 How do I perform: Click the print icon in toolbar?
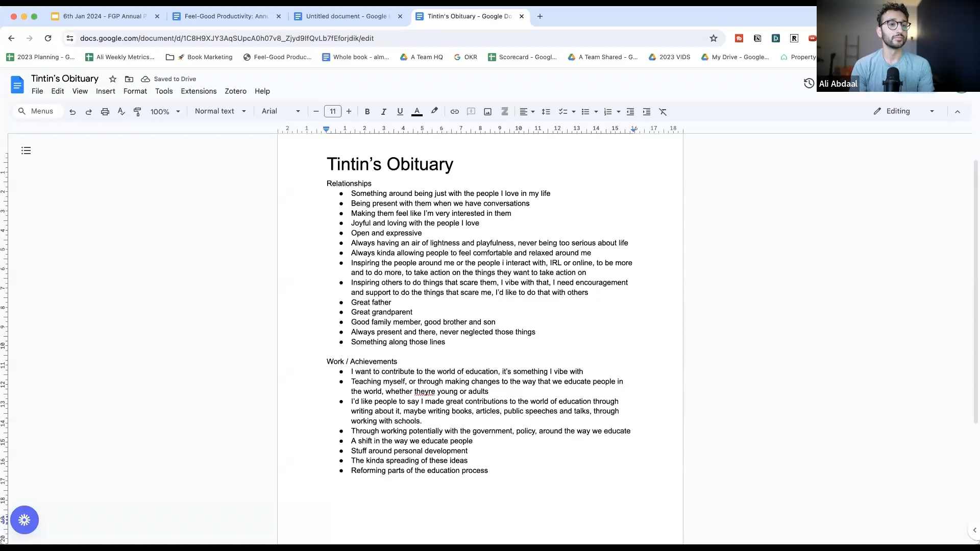click(105, 112)
